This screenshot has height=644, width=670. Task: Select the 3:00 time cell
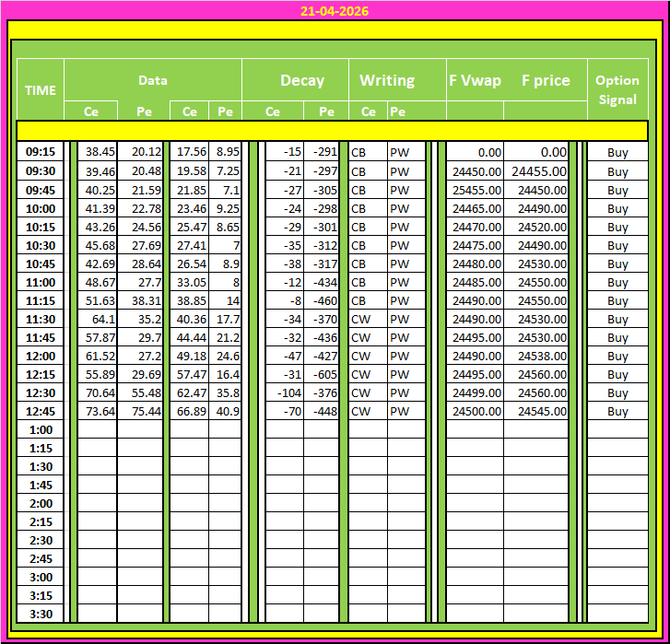click(41, 577)
